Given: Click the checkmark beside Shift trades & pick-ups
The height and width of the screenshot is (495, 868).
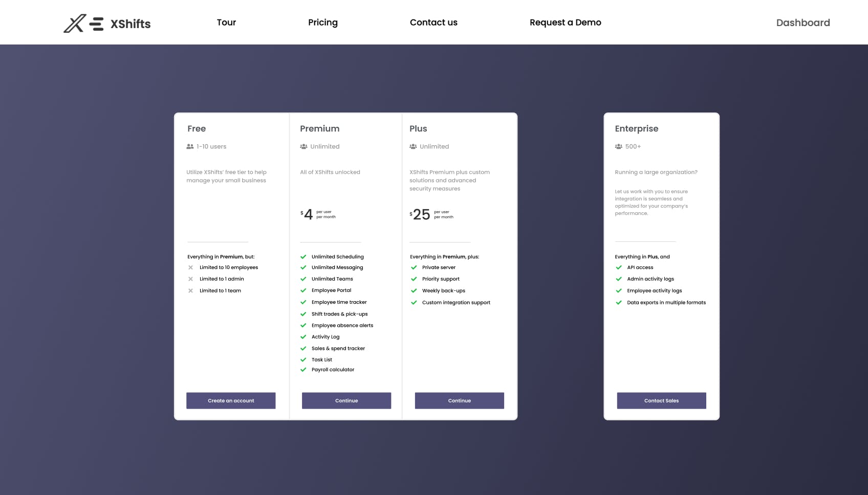Looking at the screenshot, I should pos(303,314).
